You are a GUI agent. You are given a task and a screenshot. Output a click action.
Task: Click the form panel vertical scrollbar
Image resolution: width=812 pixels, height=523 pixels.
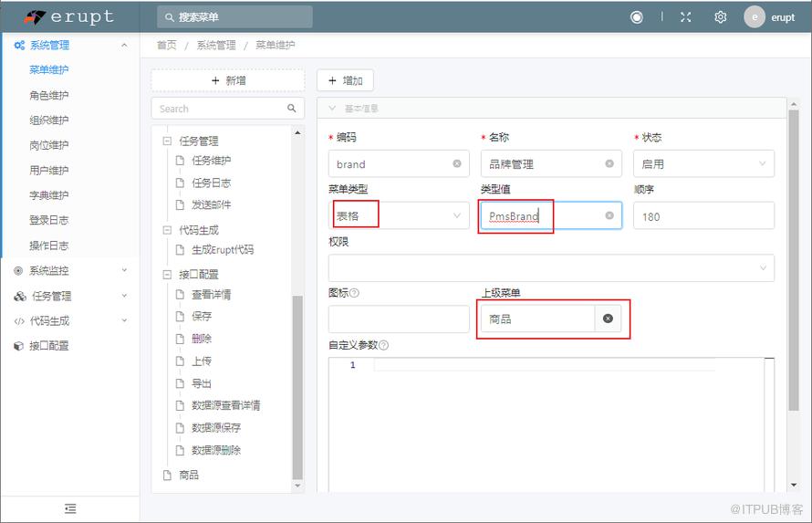794,260
